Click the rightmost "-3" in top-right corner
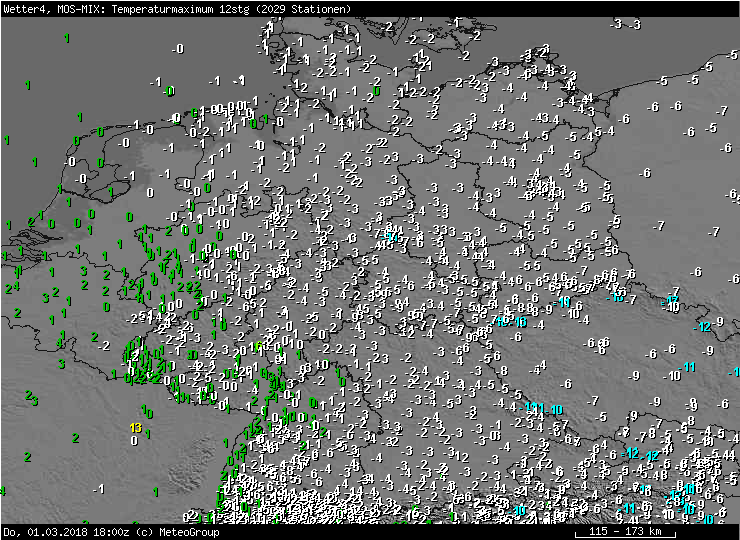The height and width of the screenshot is (540, 740). [x=634, y=24]
